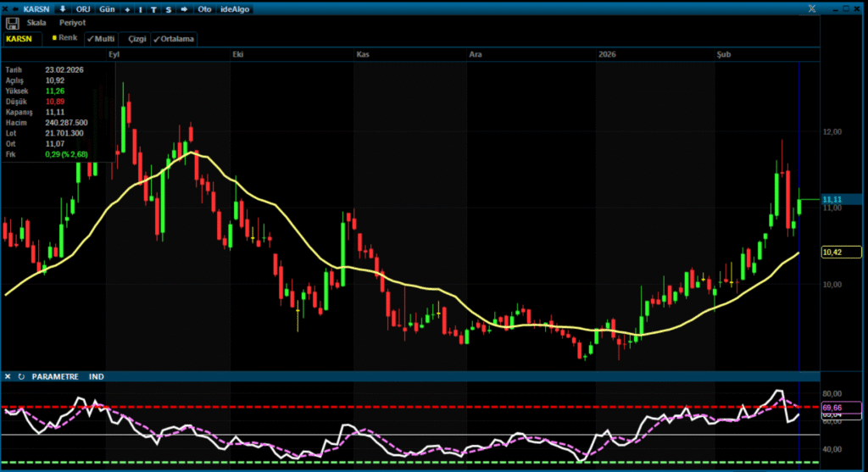Viewport: 868px width, 472px height.
Task: Click the 'T' text tool icon
Action: point(154,8)
